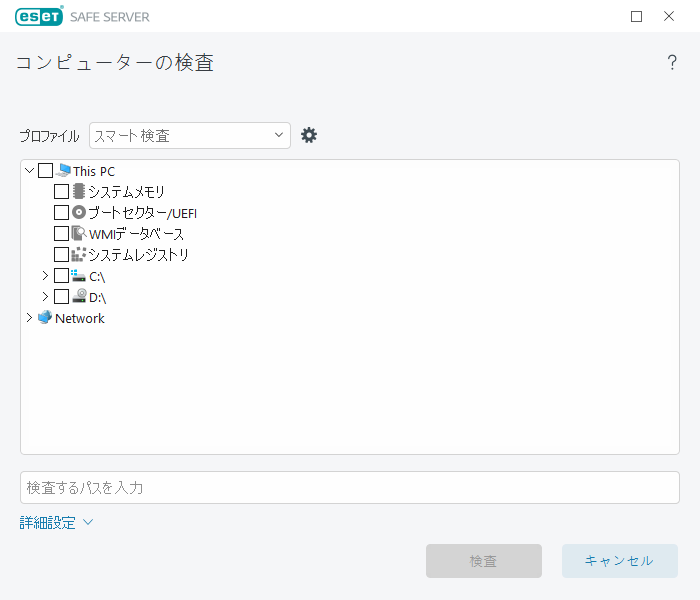Check the C:\ drive checkbox

pos(61,275)
